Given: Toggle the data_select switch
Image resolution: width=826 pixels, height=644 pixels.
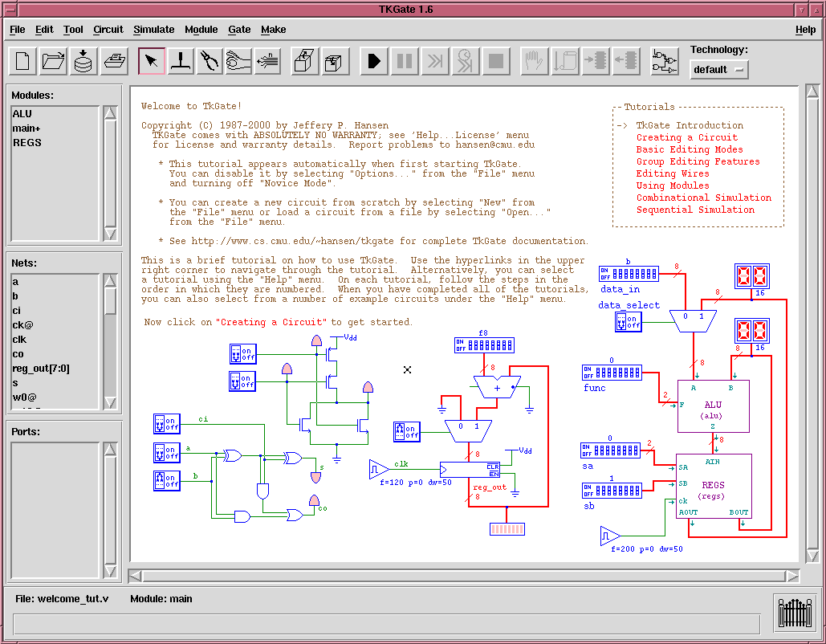Looking at the screenshot, I should (629, 321).
